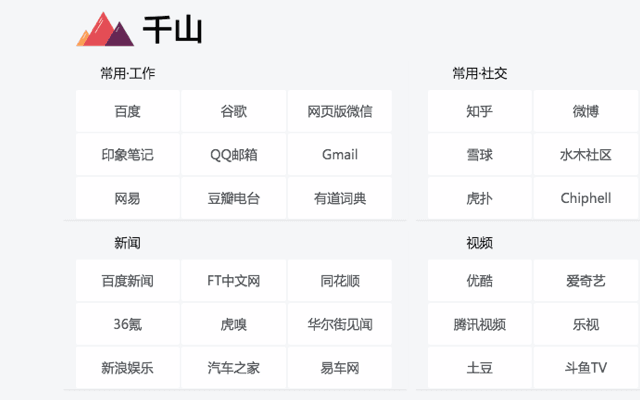Click the 汽车之家 link
The height and width of the screenshot is (400, 640).
[x=233, y=367]
